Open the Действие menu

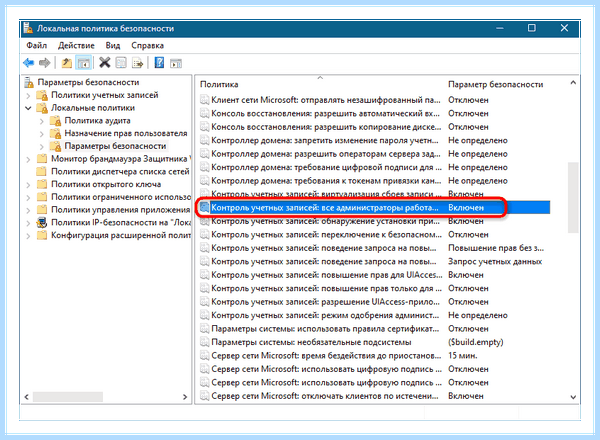(76, 46)
